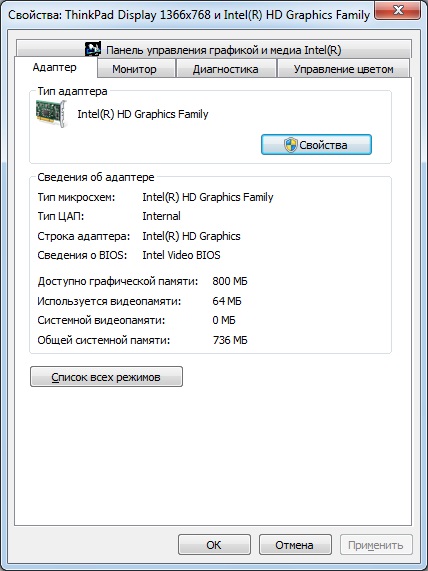
Task: Click the Строка адаптера value Intel(R) HD Graphics
Action: click(191, 236)
